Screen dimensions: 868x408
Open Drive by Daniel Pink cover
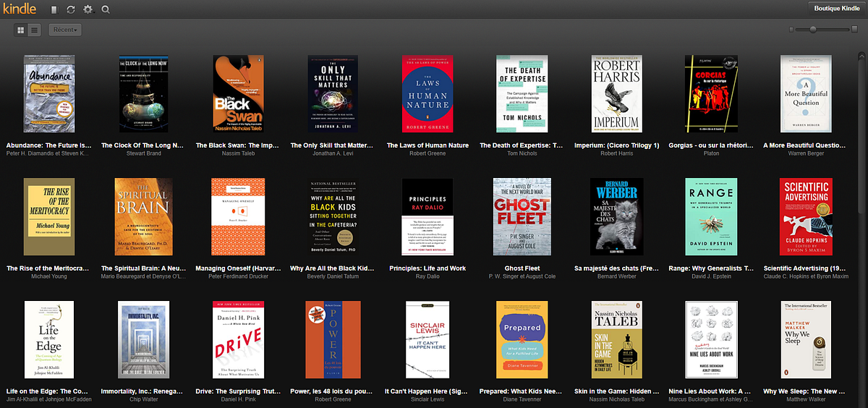[x=238, y=340]
